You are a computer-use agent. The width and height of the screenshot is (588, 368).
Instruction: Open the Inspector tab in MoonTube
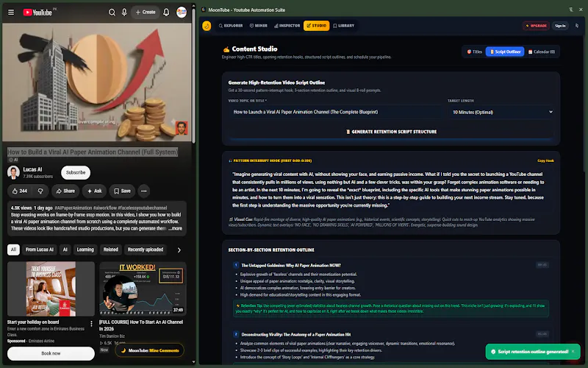287,26
